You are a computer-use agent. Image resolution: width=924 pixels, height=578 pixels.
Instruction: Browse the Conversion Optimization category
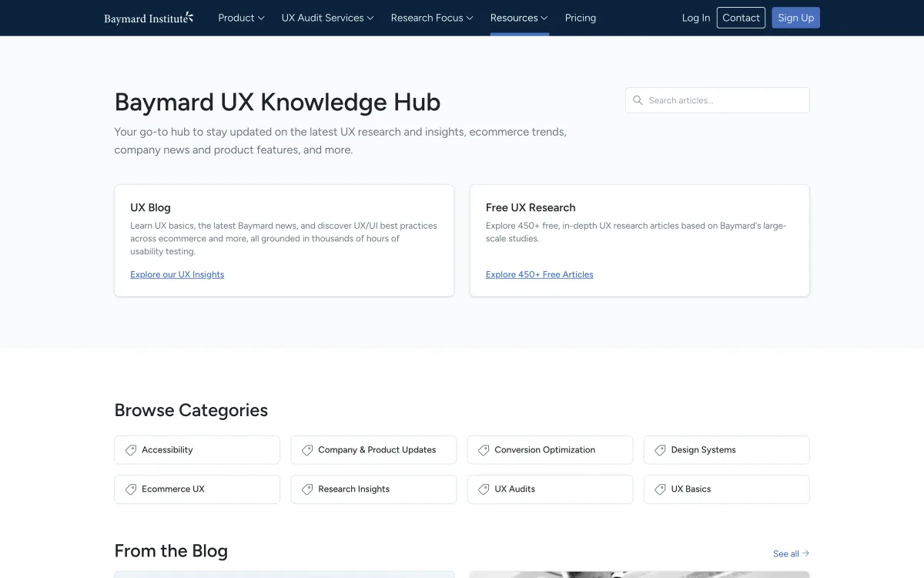coord(550,450)
